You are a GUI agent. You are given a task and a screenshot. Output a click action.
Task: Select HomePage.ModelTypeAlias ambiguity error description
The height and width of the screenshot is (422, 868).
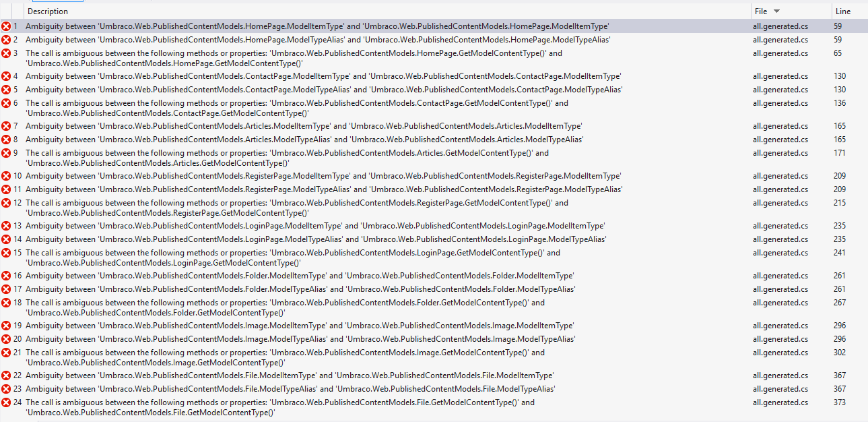[x=318, y=40]
